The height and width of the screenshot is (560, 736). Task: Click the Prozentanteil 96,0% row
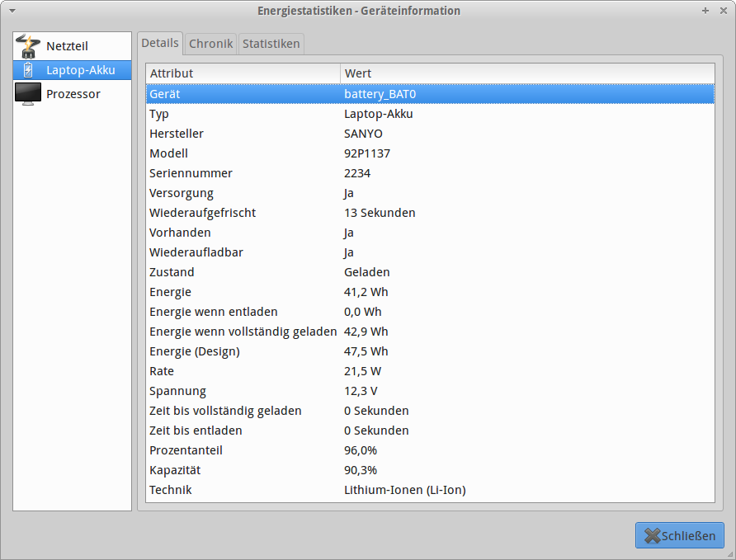coord(429,450)
